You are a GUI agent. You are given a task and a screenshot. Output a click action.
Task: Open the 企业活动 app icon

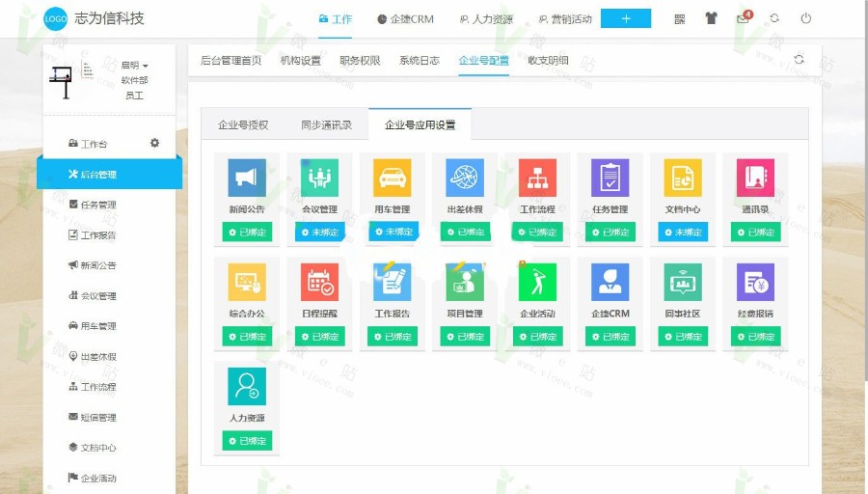(537, 282)
